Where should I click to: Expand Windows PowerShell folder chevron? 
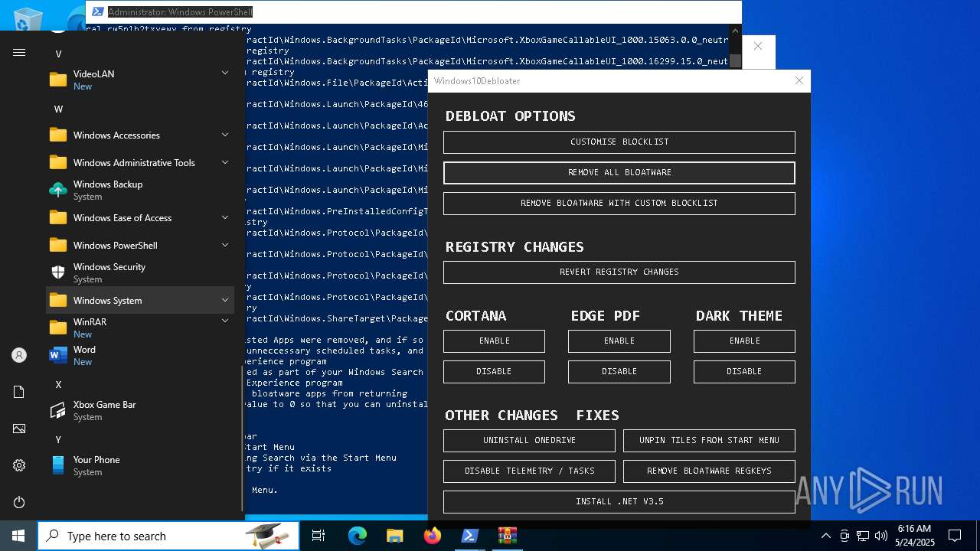point(225,245)
